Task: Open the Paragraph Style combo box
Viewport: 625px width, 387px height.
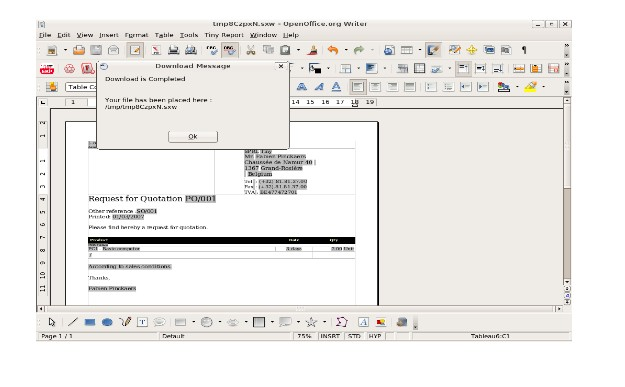Action: point(82,87)
